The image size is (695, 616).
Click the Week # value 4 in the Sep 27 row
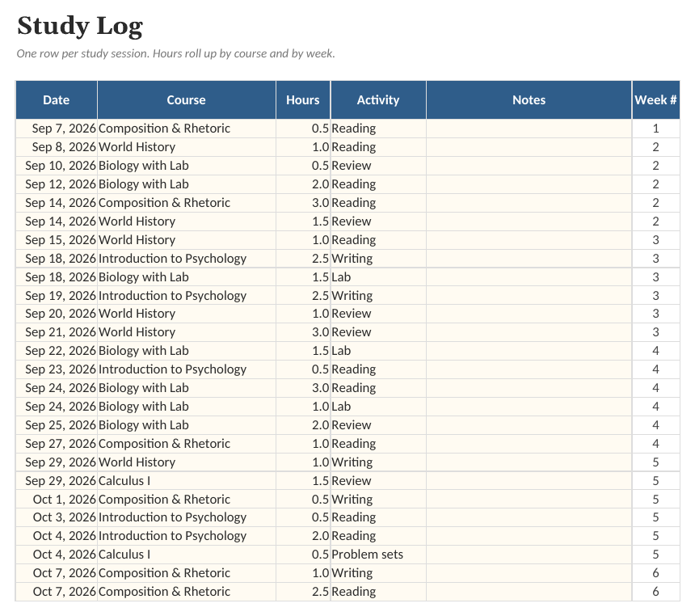655,444
